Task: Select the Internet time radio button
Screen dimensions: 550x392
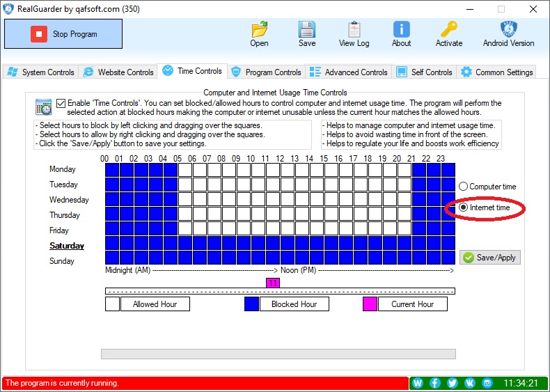Action: [464, 207]
